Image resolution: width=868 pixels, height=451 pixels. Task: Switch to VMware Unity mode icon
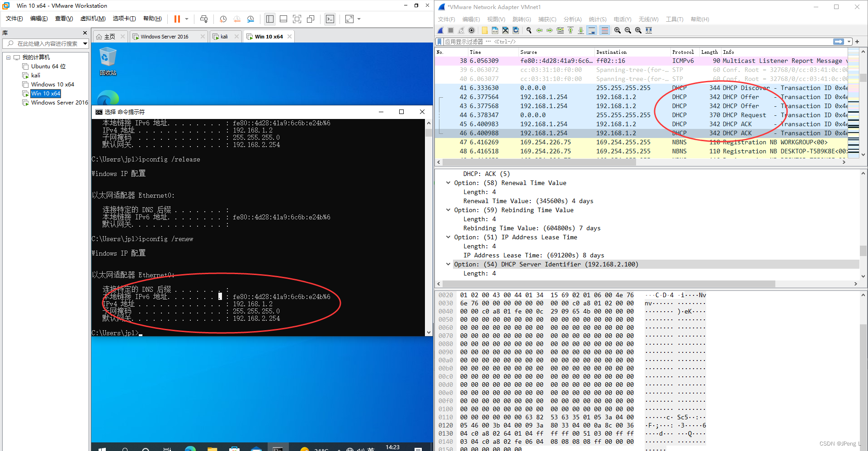pyautogui.click(x=311, y=19)
